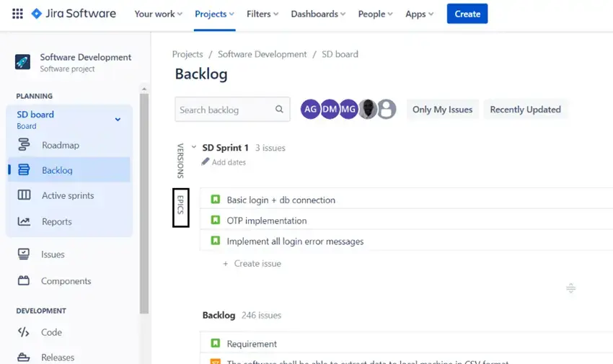Expand the SD board switcher dropdown
The image size is (613, 364).
pyautogui.click(x=118, y=120)
